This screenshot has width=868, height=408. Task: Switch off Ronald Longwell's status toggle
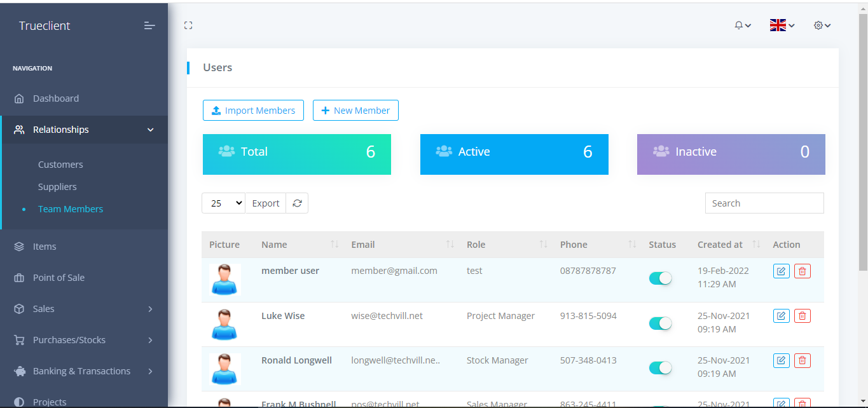pos(660,368)
